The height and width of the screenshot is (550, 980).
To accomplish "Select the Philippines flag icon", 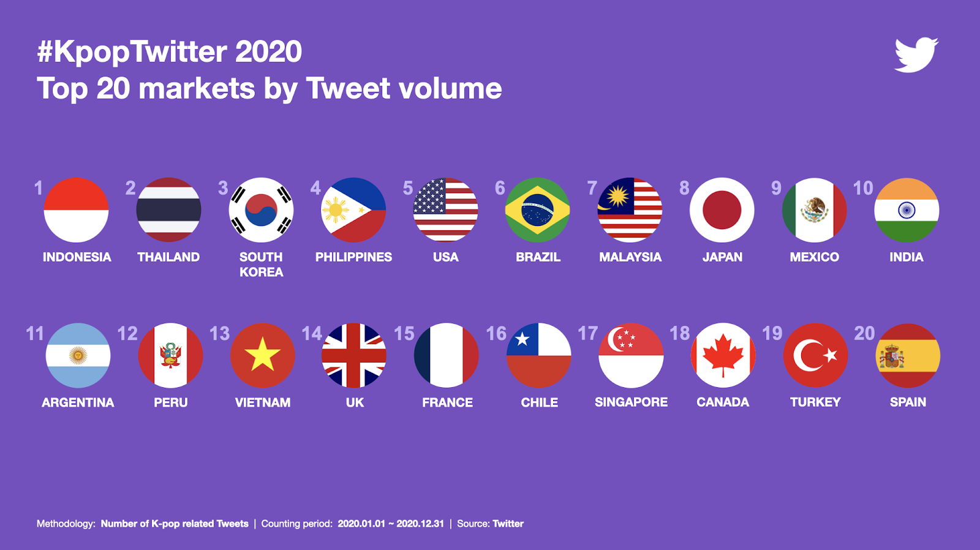I will pyautogui.click(x=353, y=210).
